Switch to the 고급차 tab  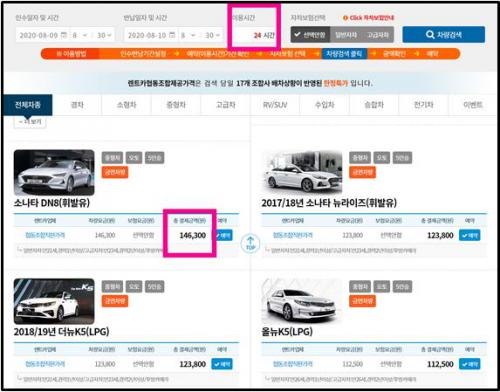coord(226,105)
